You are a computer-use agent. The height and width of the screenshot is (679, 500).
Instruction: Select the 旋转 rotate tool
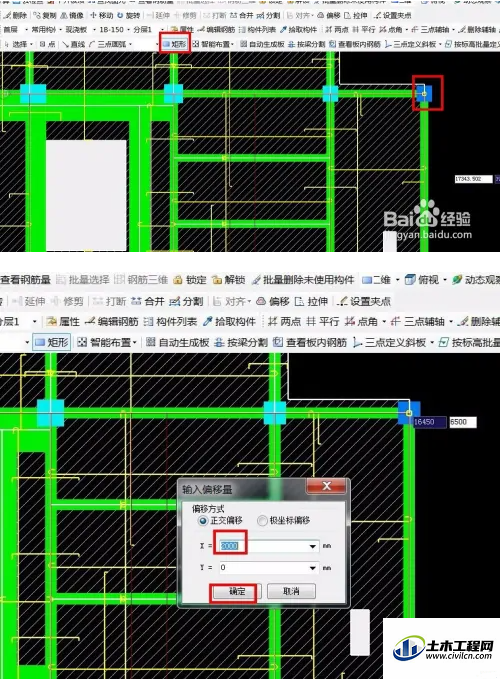tap(129, 16)
